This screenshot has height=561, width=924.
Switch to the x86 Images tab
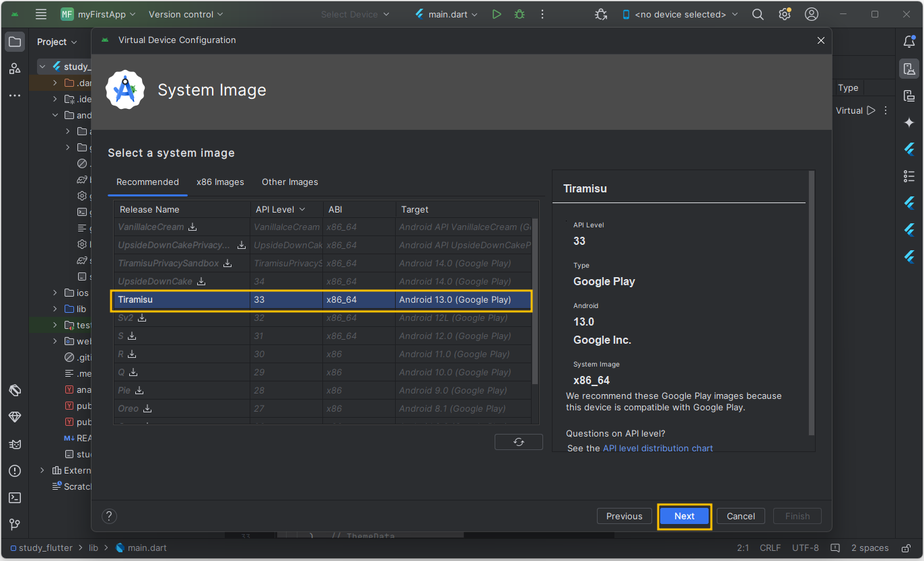pos(220,182)
